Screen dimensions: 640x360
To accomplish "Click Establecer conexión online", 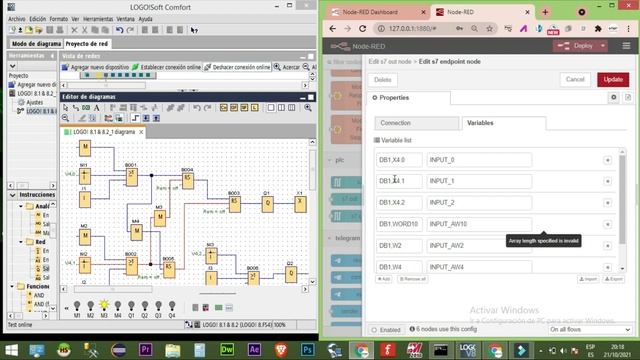I will coord(167,67).
